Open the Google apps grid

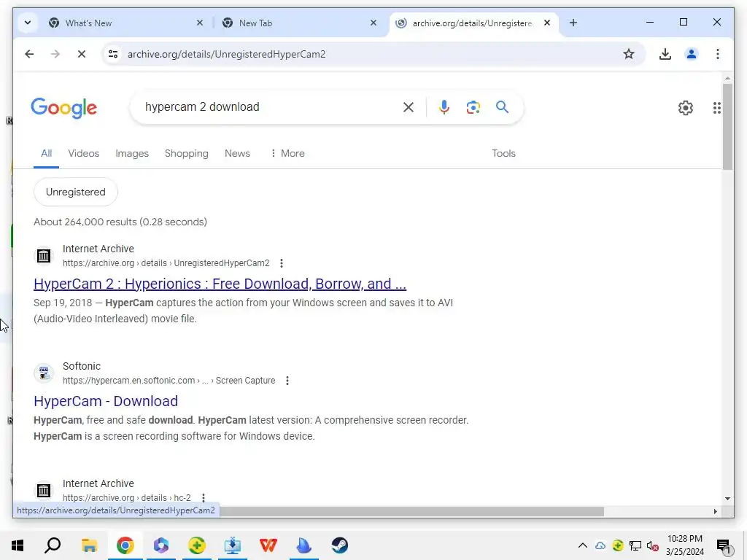click(717, 108)
